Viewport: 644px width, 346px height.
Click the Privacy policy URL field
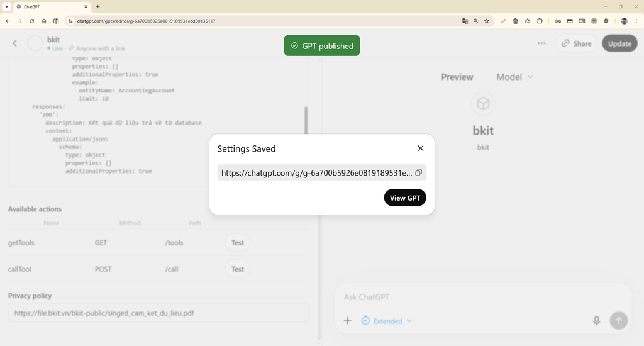click(158, 313)
